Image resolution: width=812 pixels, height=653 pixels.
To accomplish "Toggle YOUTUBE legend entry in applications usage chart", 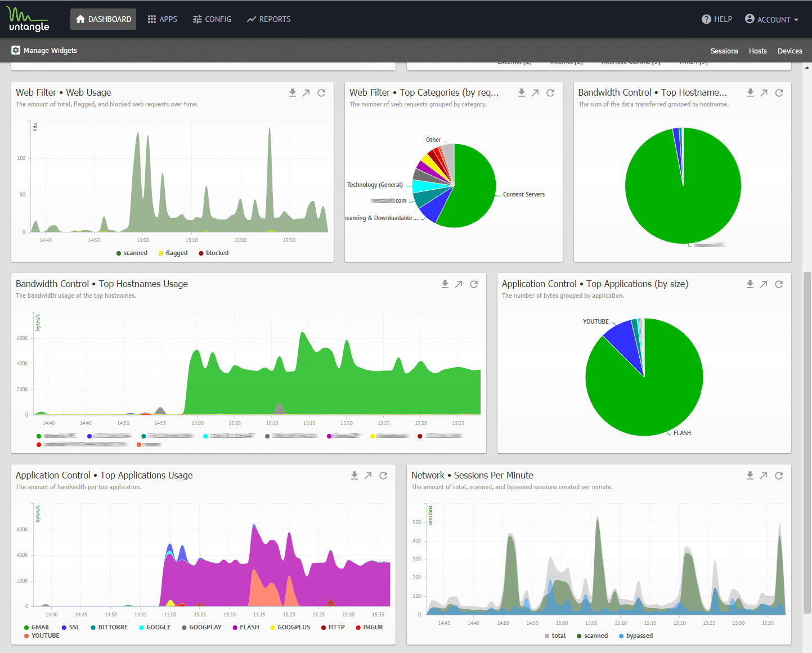I will point(42,636).
